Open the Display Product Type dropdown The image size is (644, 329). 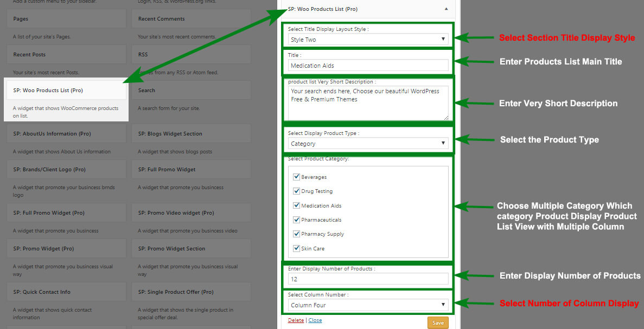368,143
